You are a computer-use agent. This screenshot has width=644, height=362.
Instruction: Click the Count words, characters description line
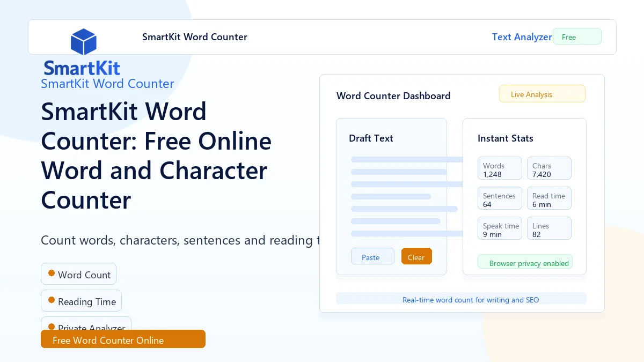point(180,240)
